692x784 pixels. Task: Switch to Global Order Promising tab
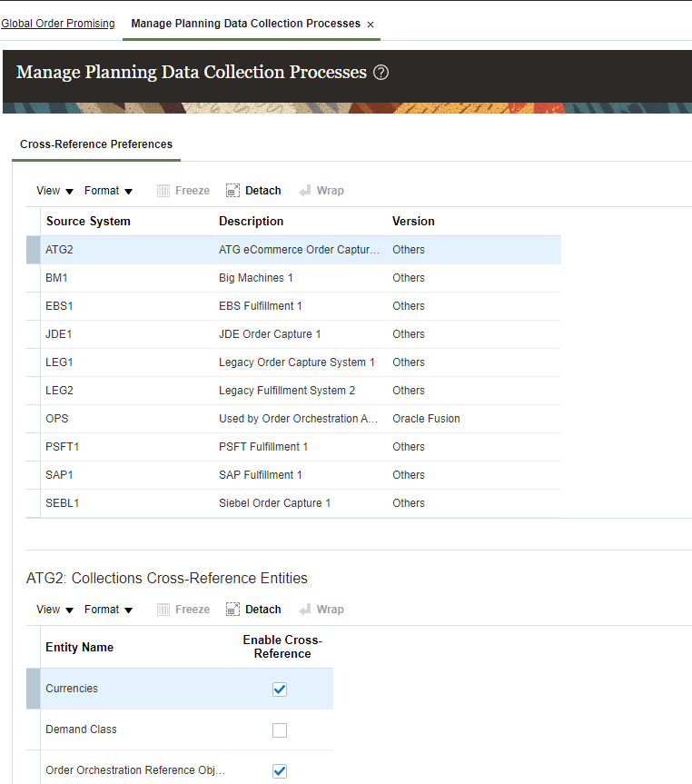point(58,24)
